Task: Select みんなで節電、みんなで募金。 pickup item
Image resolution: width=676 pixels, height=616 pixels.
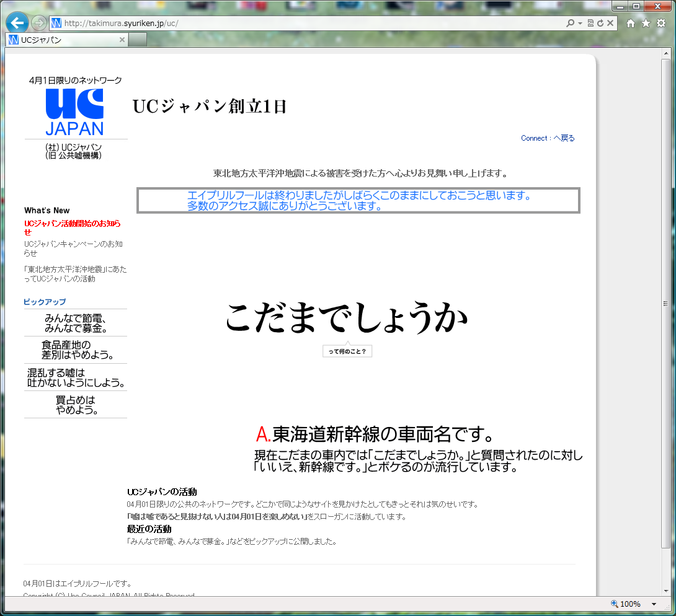Action: (76, 323)
